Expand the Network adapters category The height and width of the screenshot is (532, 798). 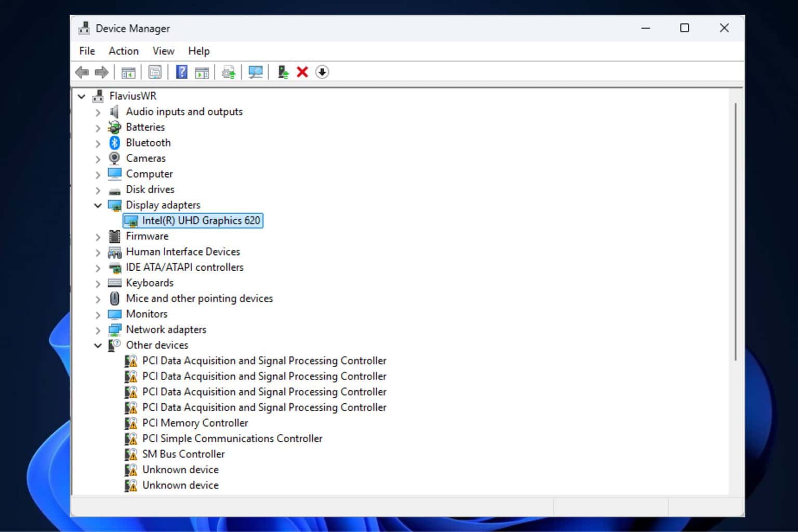click(x=98, y=330)
